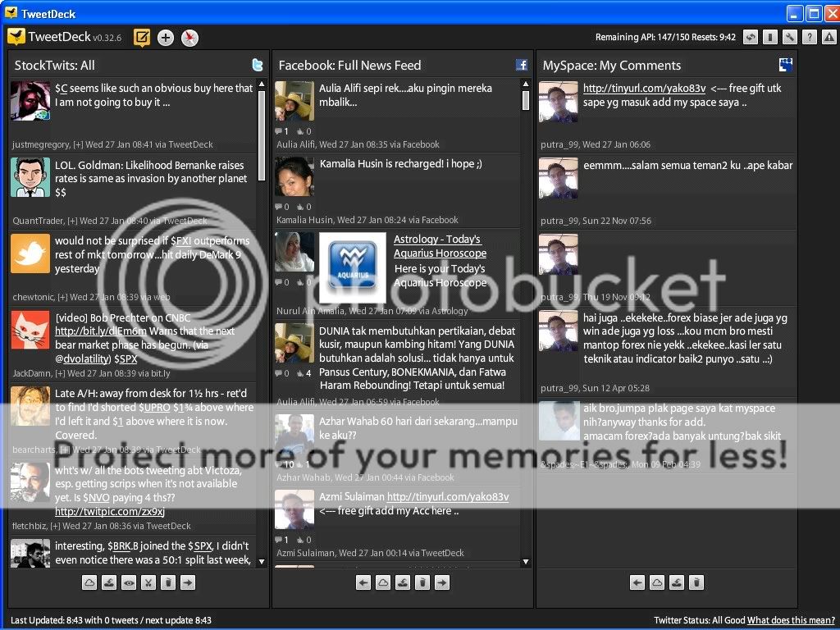This screenshot has width=840, height=630.
Task: Click QuantTrader's cartoon avatar
Action: coord(30,177)
